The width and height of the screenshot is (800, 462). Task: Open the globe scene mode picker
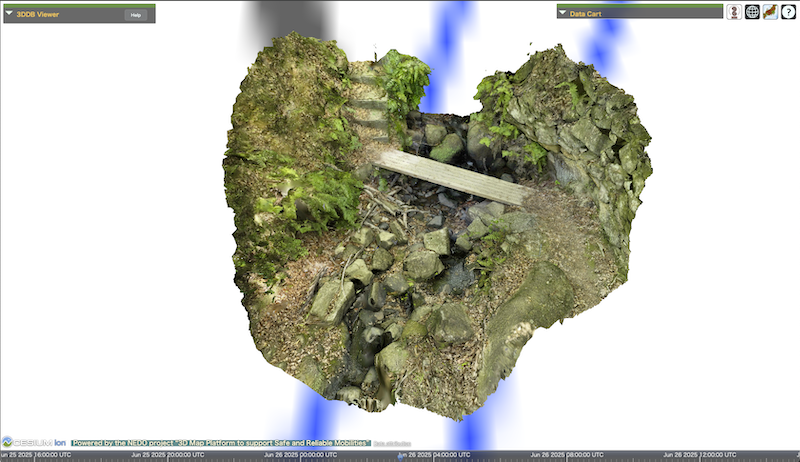(x=752, y=12)
